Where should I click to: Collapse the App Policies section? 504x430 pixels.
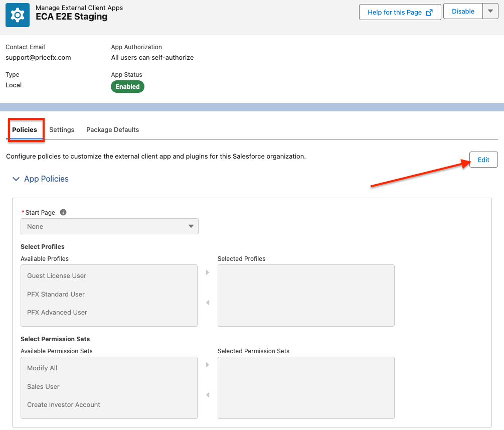pos(16,179)
